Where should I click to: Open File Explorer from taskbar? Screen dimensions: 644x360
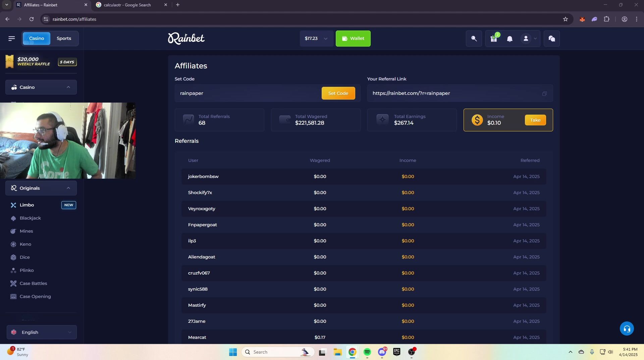click(337, 352)
